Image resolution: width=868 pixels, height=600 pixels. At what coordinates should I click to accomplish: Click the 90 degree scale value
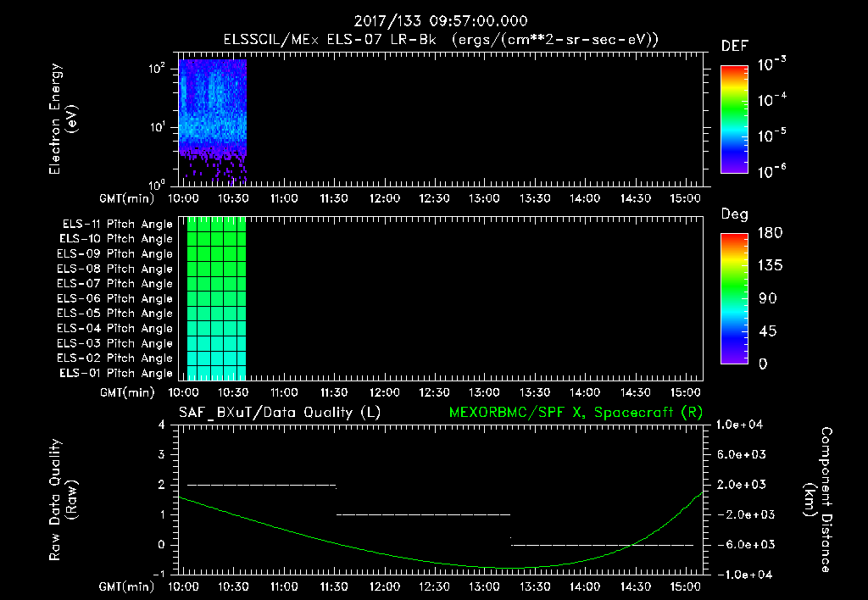pos(768,298)
